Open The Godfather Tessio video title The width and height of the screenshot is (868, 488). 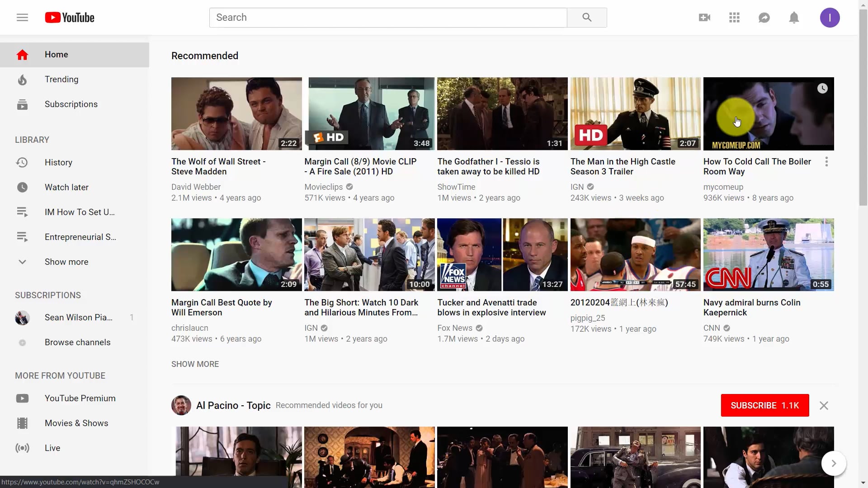coord(488,166)
